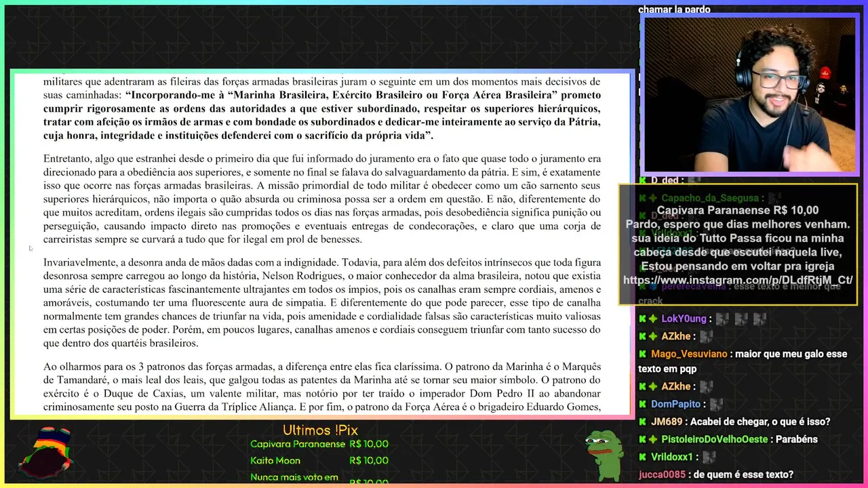Click R$ 10,00 amount beside Kaito Moon
Viewport: 868px width, 488px height.
tap(369, 460)
